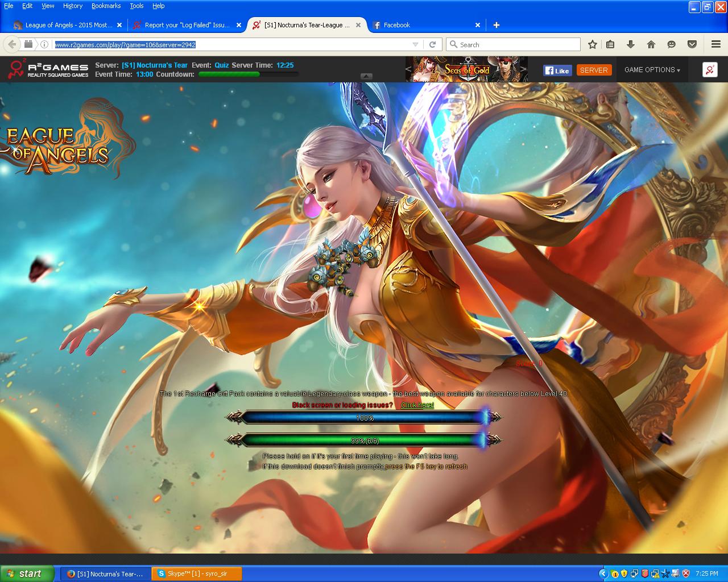Click the "Click here!" loading issues link
This screenshot has height=582, width=728.
pyautogui.click(x=417, y=405)
